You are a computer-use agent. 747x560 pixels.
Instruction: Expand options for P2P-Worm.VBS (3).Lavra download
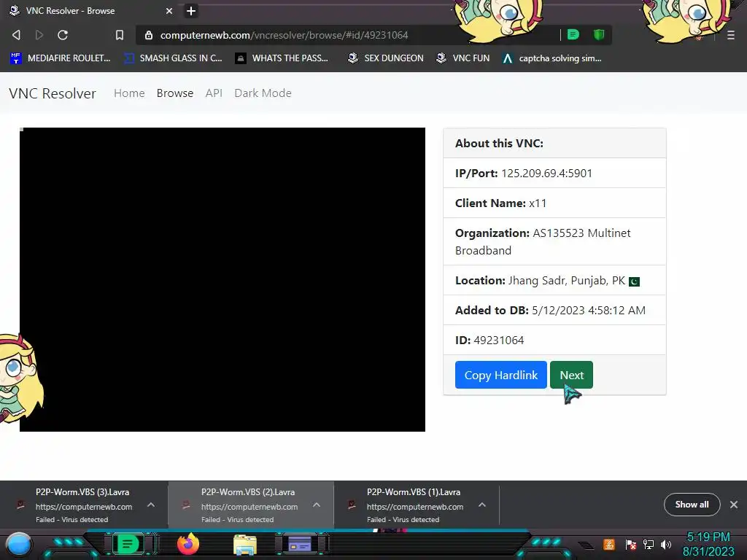coord(151,505)
